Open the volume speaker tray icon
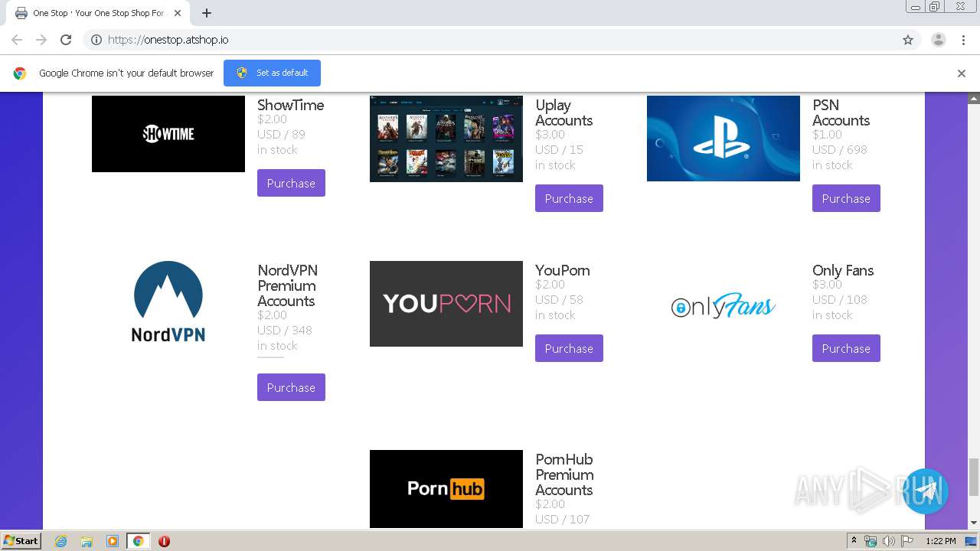Image resolution: width=980 pixels, height=551 pixels. (x=889, y=541)
